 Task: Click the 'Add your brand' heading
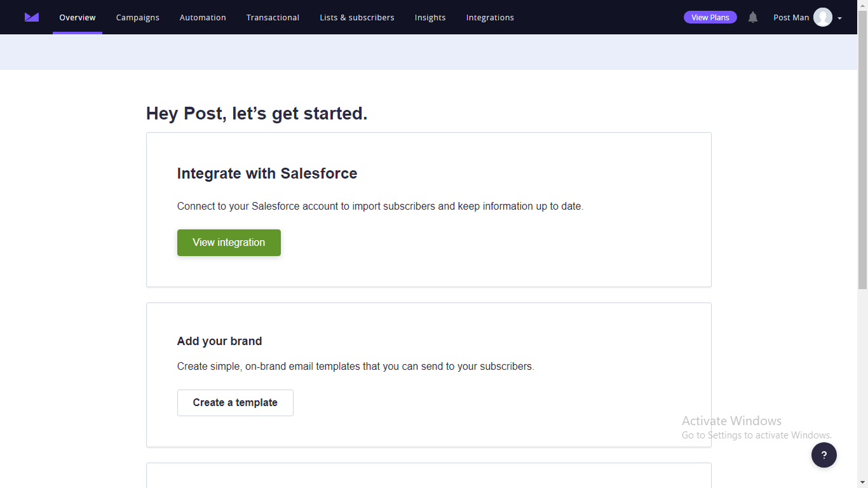click(219, 341)
